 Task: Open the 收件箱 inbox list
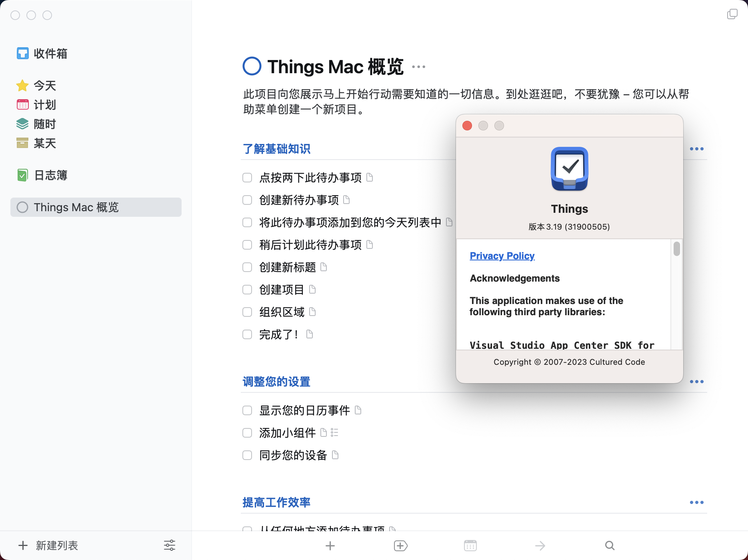42,54
